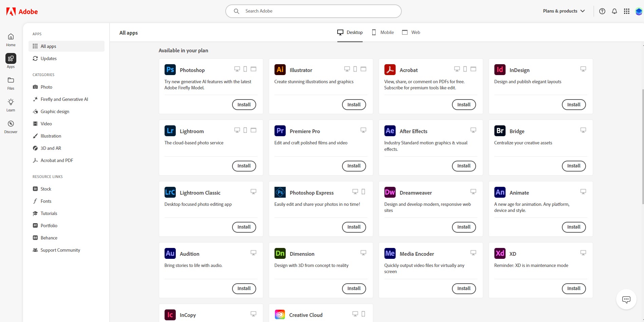
Task: Choose the 3D and AR category
Action: pos(67,148)
